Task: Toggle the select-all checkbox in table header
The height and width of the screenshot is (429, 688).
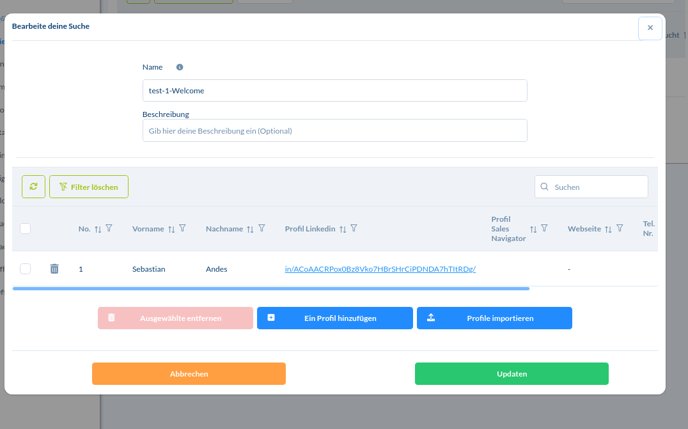Action: click(x=25, y=229)
